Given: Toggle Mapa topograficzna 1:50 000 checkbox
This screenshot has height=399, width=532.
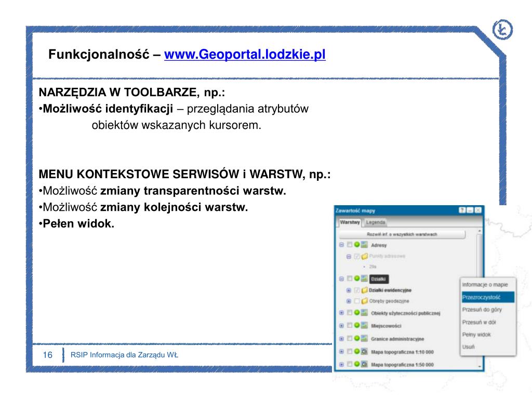Looking at the screenshot, I should (349, 364).
